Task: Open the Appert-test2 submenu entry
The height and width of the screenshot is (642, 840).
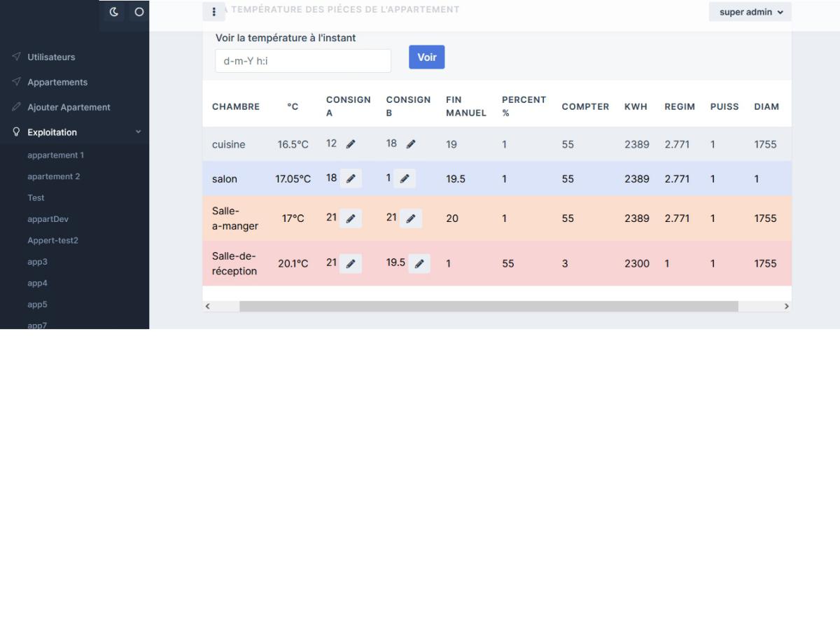Action: click(x=52, y=240)
